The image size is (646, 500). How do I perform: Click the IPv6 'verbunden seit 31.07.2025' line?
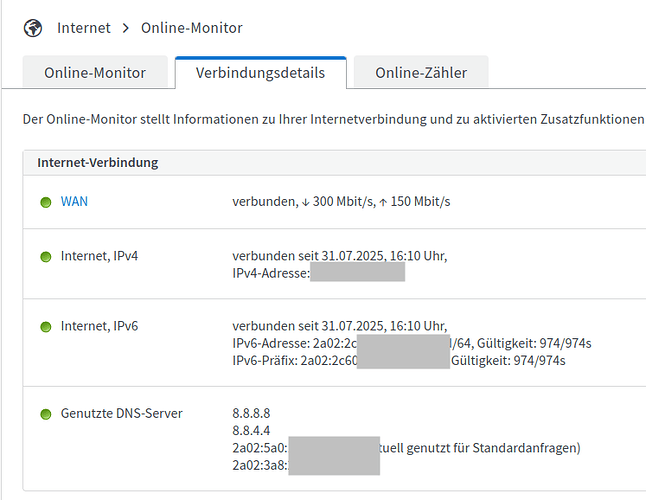pyautogui.click(x=339, y=326)
